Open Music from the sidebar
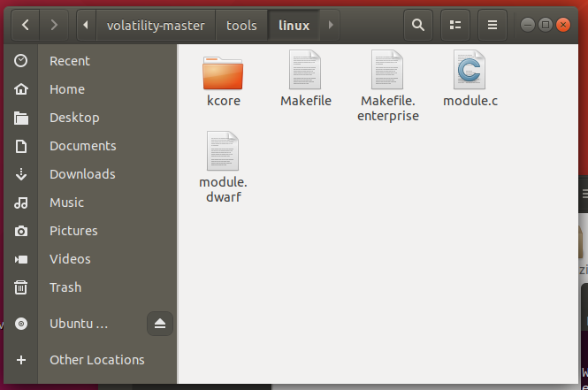 [66, 203]
